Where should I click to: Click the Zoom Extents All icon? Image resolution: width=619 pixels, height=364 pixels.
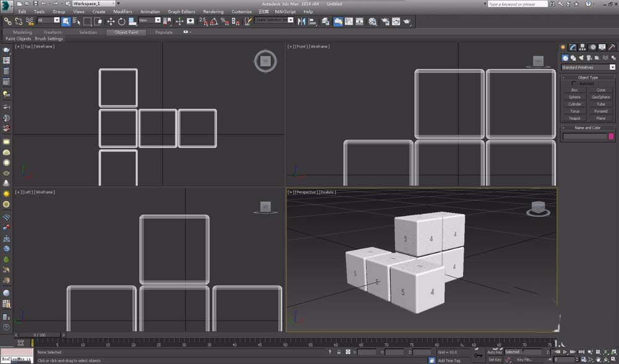coord(613,352)
